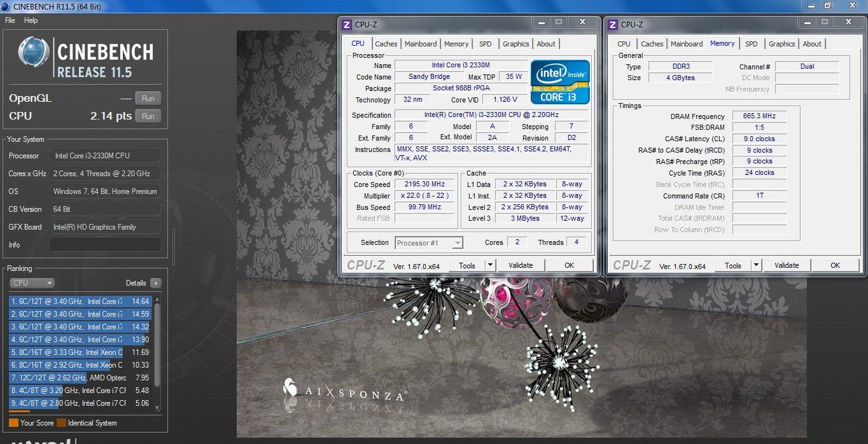Select 12C/12T AMD Opteron ranking row
The width and height of the screenshot is (868, 444).
80,378
